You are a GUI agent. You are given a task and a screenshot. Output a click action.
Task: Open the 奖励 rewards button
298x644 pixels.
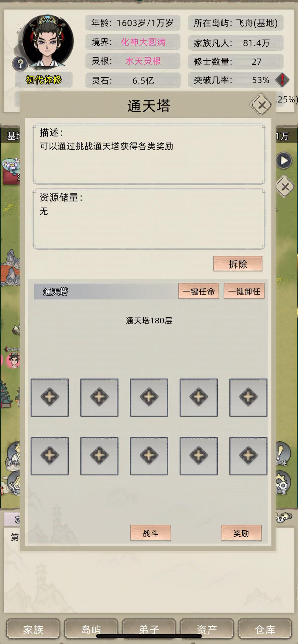[241, 533]
